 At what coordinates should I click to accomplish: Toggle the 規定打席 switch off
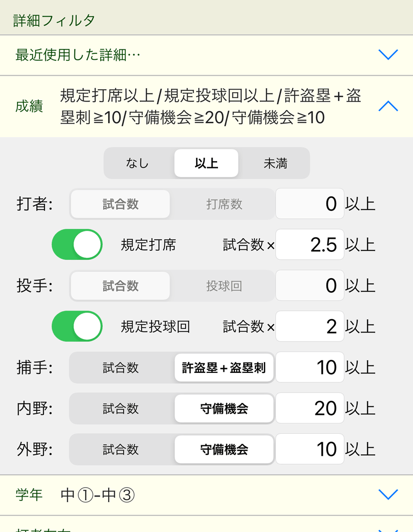pos(77,244)
